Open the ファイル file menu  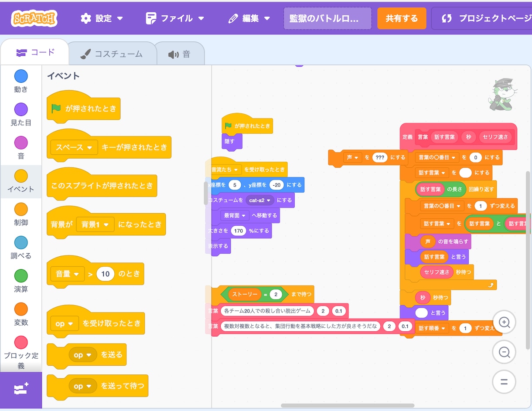175,18
